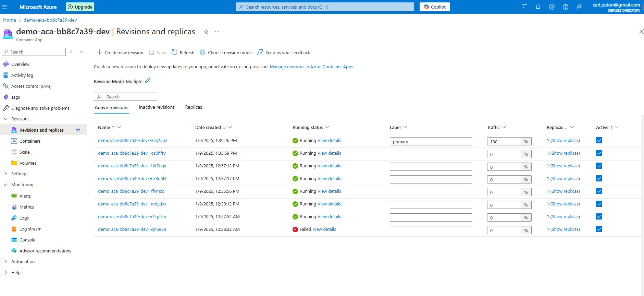Uncheck Active for failed revision qri6938

click(599, 229)
